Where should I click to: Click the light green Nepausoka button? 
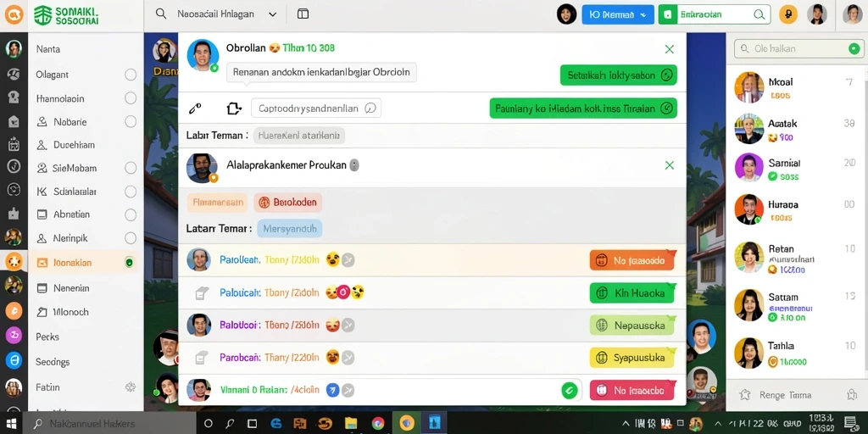coord(632,325)
